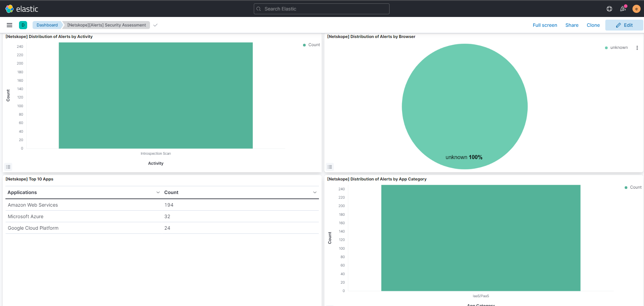
Task: Expand the dashboard title checkmark dropdown
Action: coord(155,25)
